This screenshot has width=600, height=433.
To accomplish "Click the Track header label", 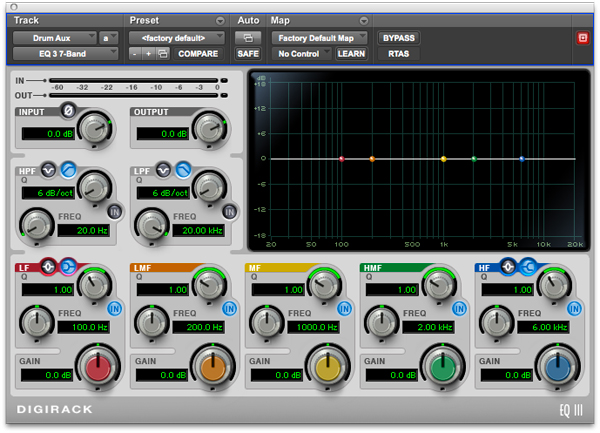I will (x=26, y=20).
